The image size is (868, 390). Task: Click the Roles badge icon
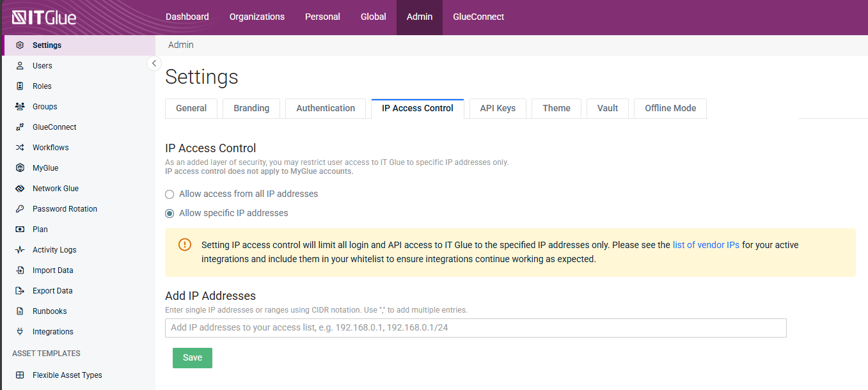20,86
